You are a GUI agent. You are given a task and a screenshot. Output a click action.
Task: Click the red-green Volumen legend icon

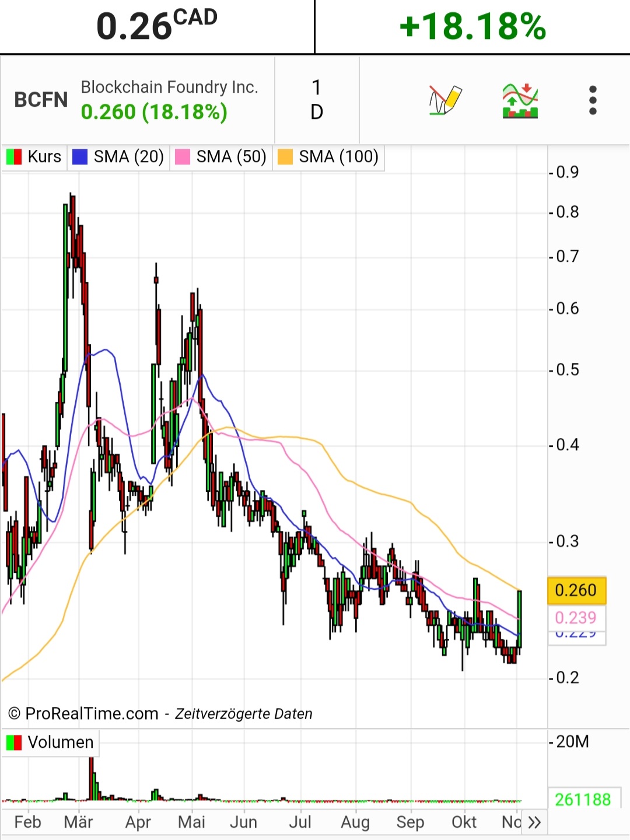[14, 743]
